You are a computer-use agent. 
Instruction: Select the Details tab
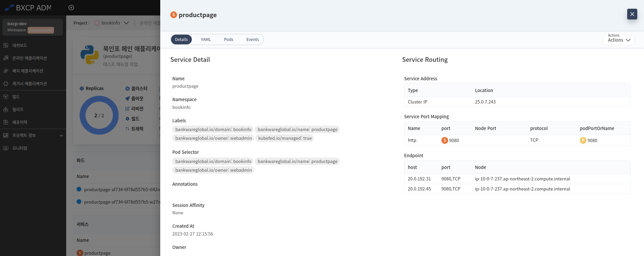click(181, 40)
